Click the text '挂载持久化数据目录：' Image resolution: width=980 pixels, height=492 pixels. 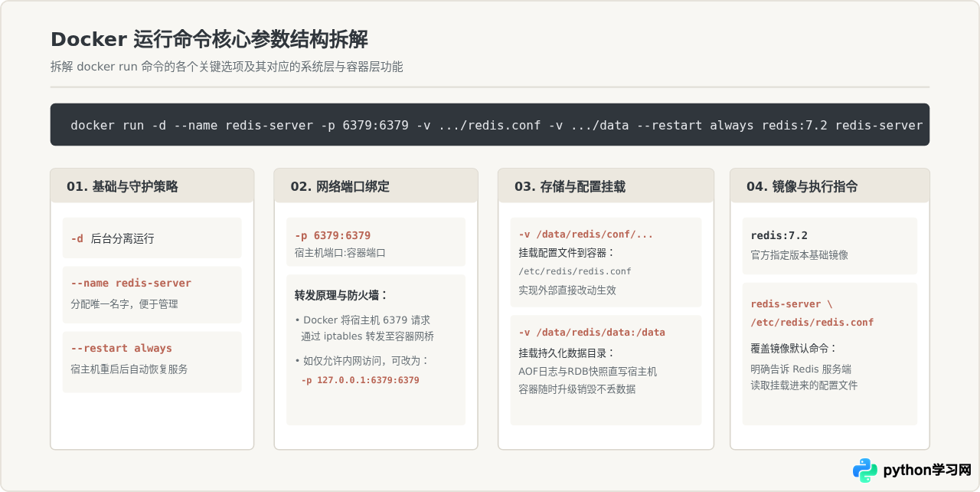(567, 353)
